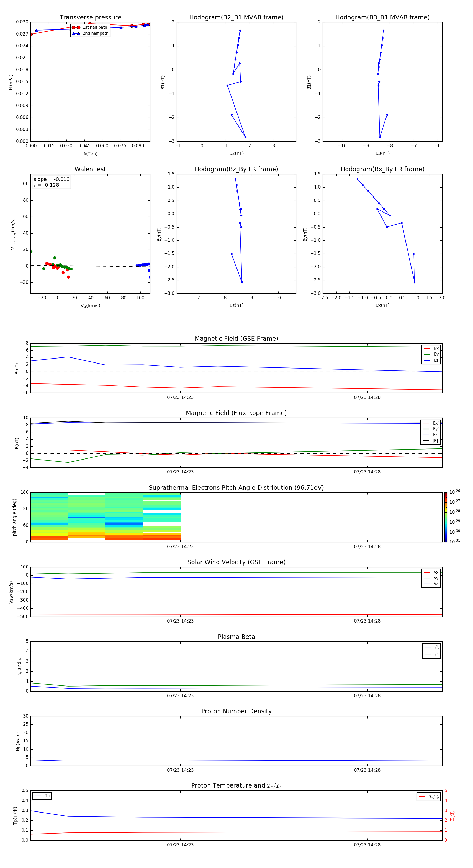473x868 pixels.
Task: Select "Vz" in the solar wind legend
Action: [431, 584]
